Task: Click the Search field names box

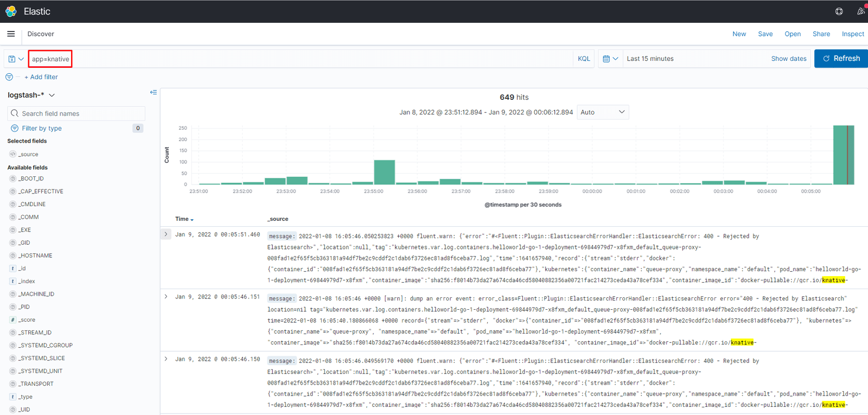Action: [76, 113]
